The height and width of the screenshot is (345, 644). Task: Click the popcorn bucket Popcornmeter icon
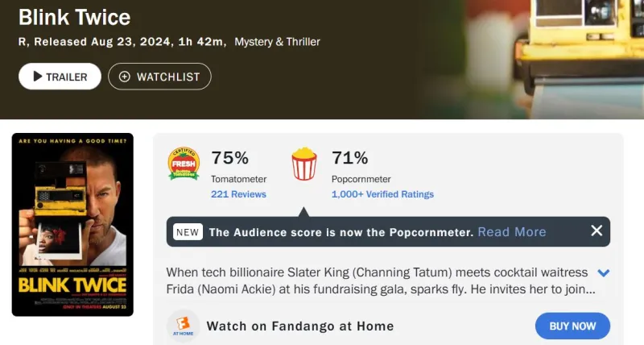[x=303, y=164]
